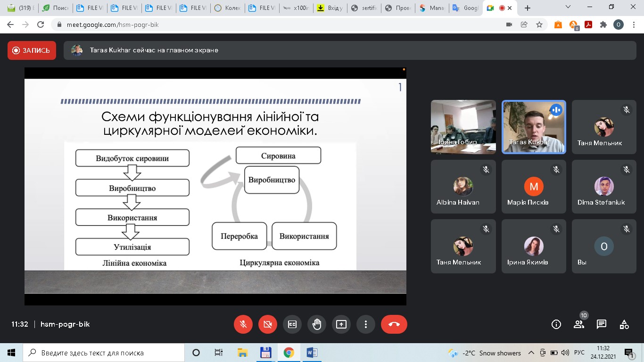The height and width of the screenshot is (362, 644).
Task: Switch to the 'Поиск' tab
Action: click(55, 8)
